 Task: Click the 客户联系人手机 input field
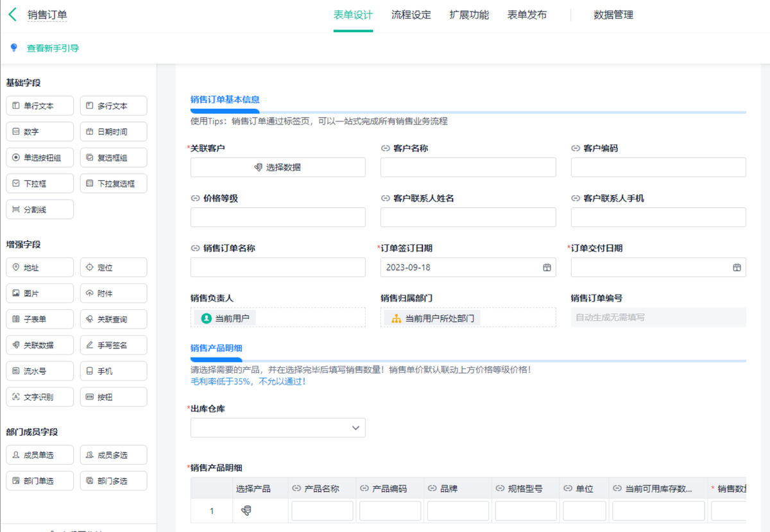[x=658, y=217]
